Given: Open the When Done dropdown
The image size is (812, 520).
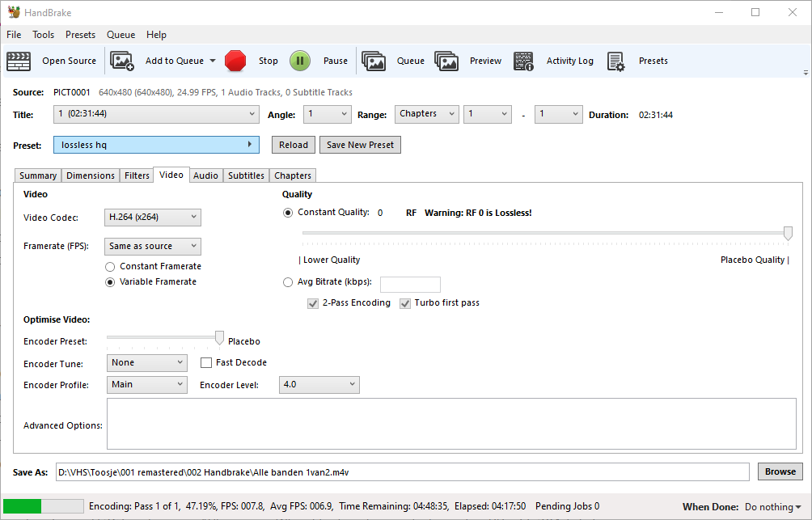Looking at the screenshot, I should coord(772,506).
